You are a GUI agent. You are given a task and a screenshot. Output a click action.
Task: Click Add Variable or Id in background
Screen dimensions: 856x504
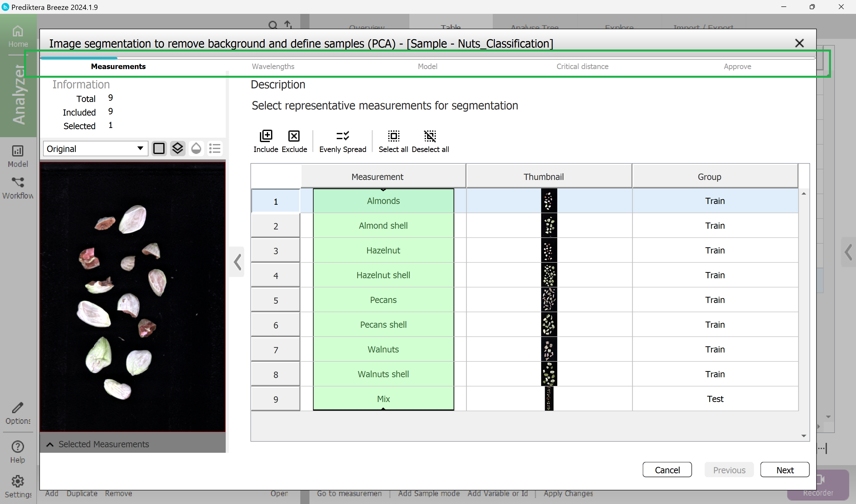[x=497, y=493]
